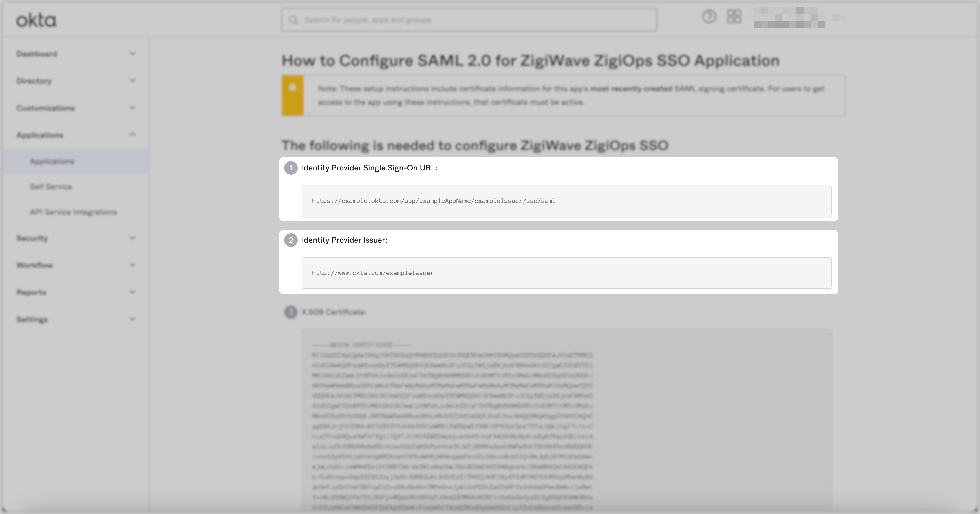This screenshot has width=980, height=514.
Task: Expand the Customizations section chevron
Action: coord(132,108)
